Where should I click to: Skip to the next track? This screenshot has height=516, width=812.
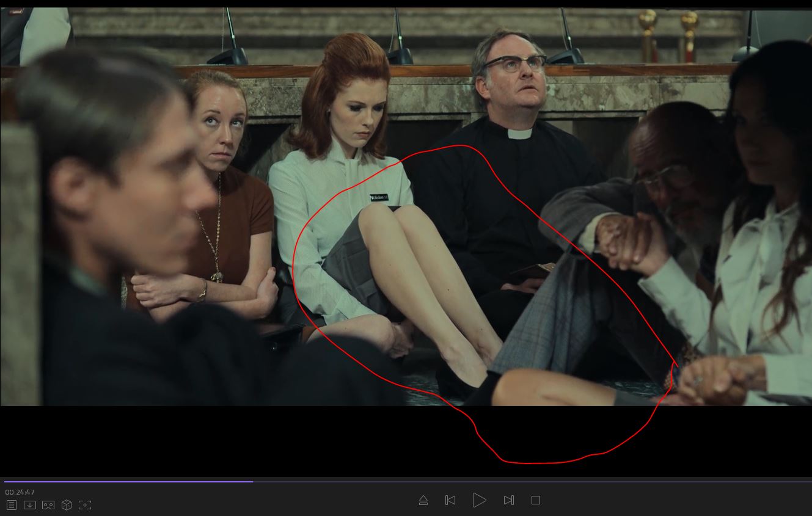508,501
